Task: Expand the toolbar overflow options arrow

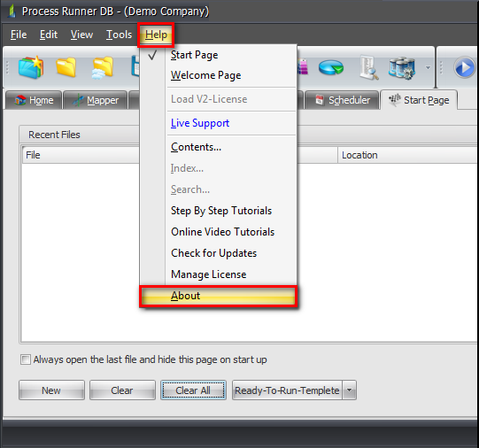Action: [x=429, y=68]
